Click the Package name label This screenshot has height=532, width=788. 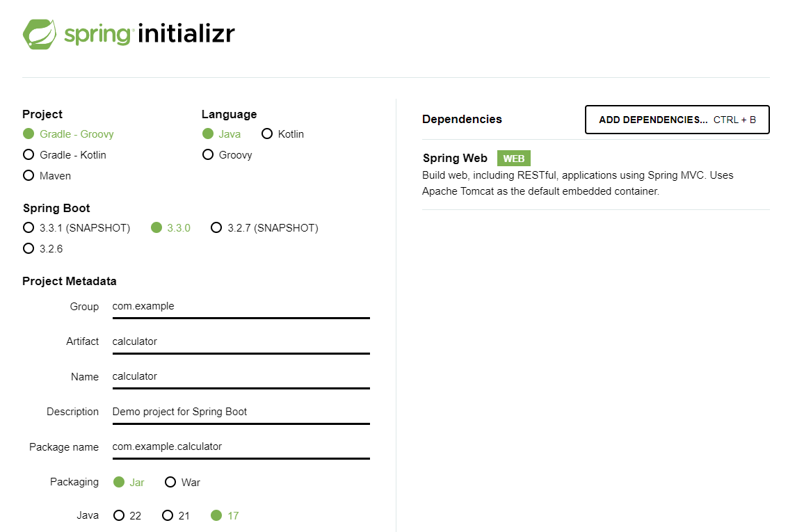click(x=64, y=447)
